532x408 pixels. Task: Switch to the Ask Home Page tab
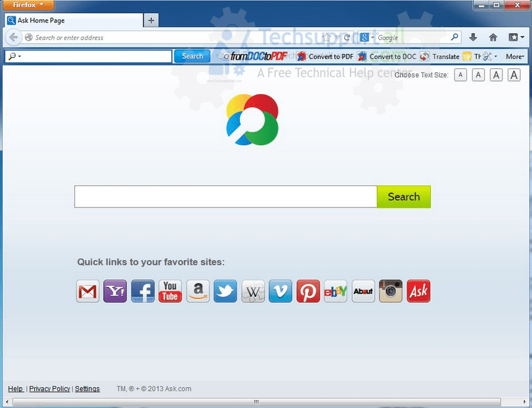(74, 21)
